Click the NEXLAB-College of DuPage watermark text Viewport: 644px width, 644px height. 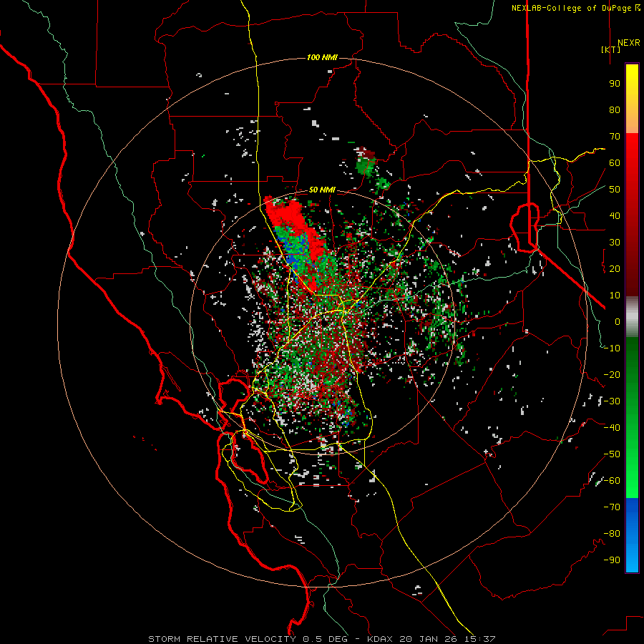point(575,8)
